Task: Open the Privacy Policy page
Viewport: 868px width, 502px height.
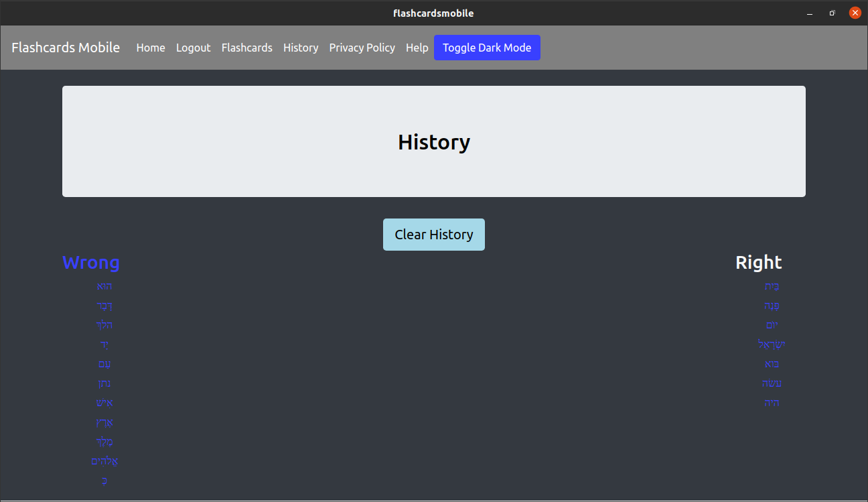Action: tap(362, 48)
